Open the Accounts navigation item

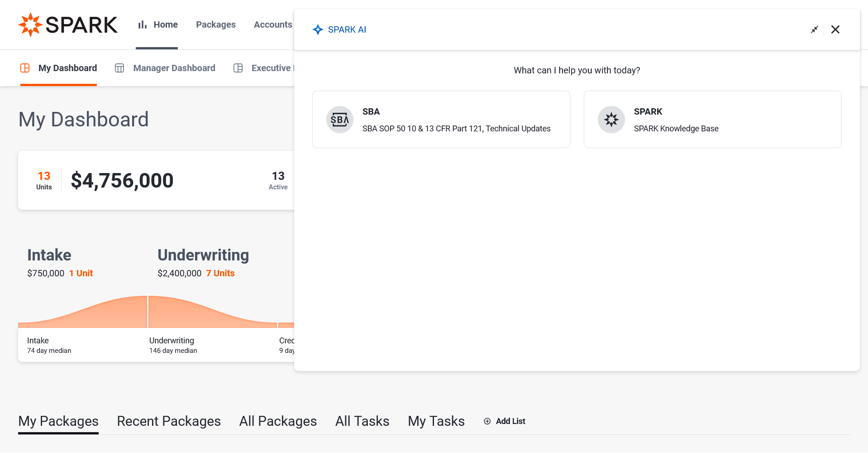[x=273, y=24]
